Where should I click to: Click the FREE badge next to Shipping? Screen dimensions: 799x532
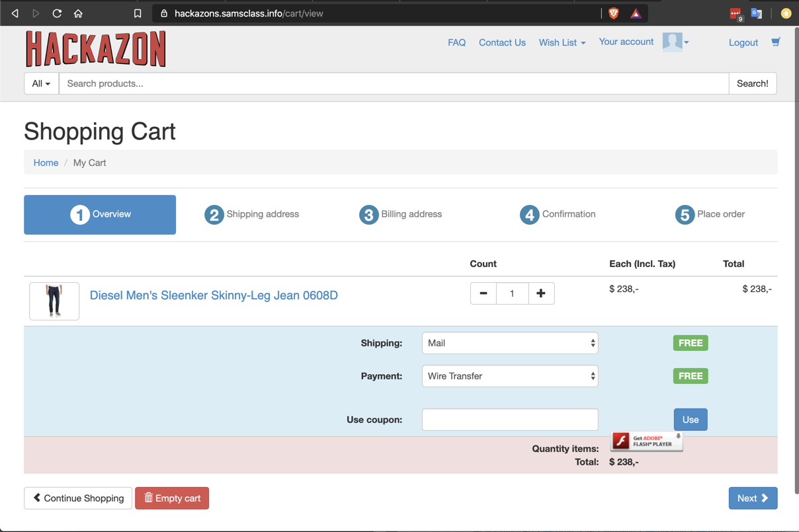click(x=691, y=343)
